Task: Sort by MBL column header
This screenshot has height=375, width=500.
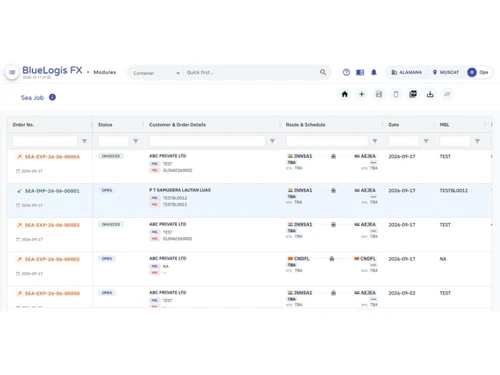Action: [444, 125]
